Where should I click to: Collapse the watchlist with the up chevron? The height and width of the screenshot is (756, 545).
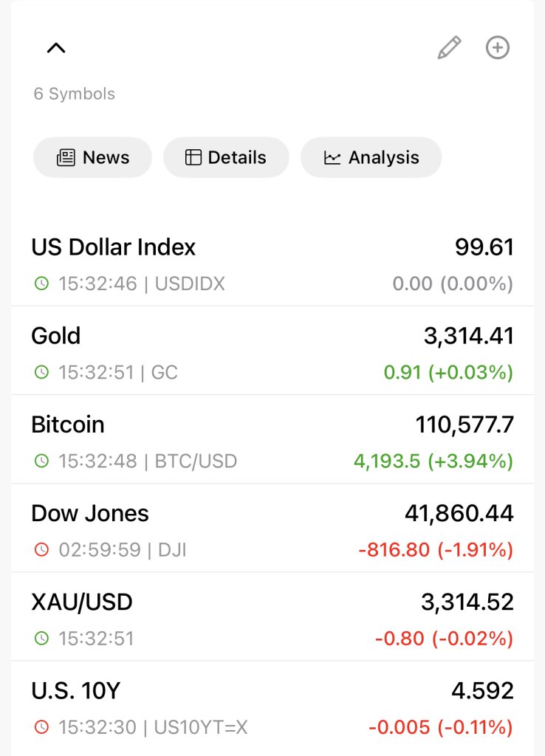56,48
